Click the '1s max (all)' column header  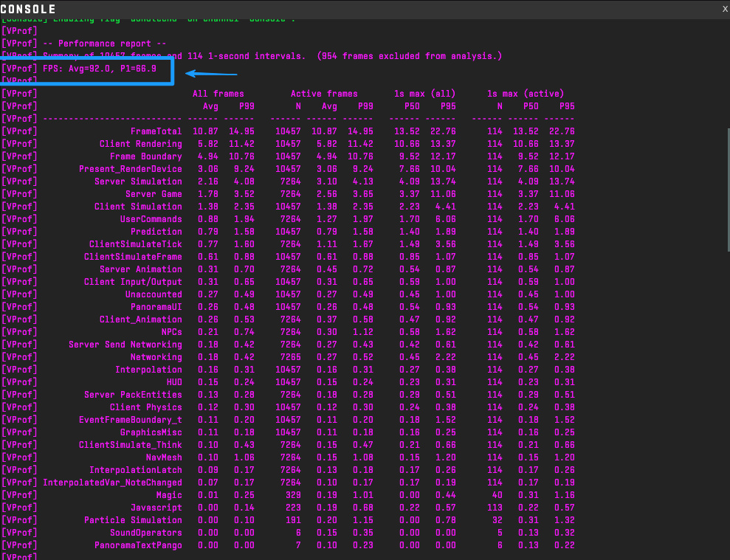point(425,94)
